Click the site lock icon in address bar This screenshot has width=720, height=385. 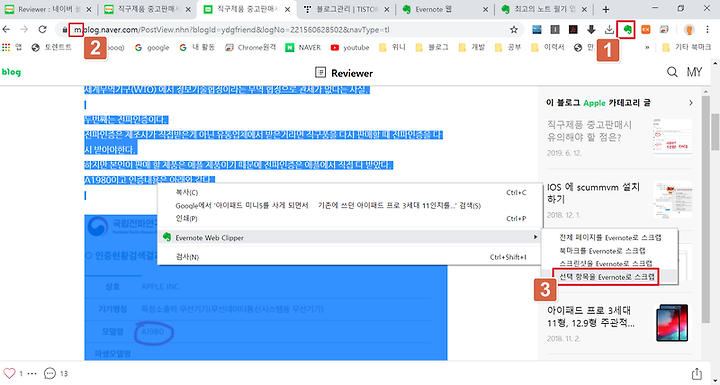point(65,30)
